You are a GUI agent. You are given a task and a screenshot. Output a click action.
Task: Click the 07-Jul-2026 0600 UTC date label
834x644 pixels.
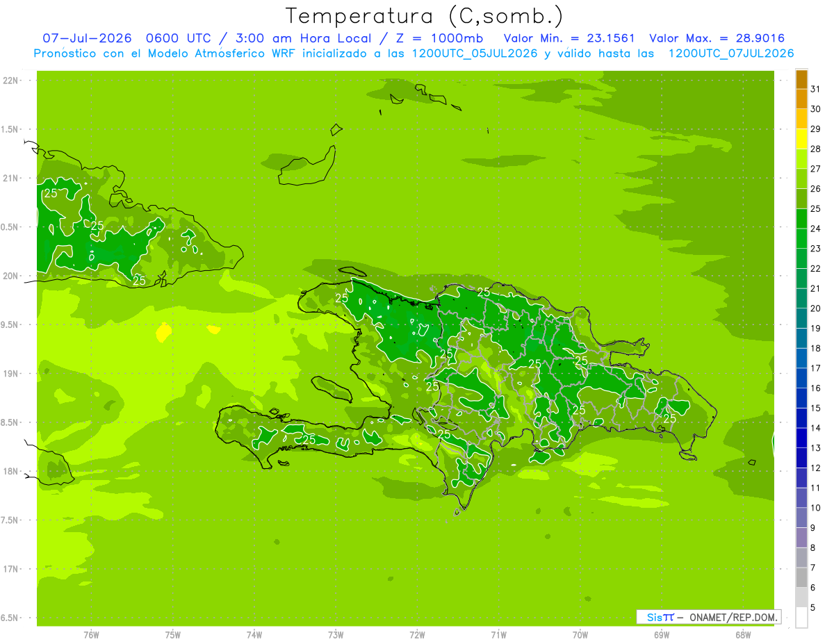click(118, 38)
